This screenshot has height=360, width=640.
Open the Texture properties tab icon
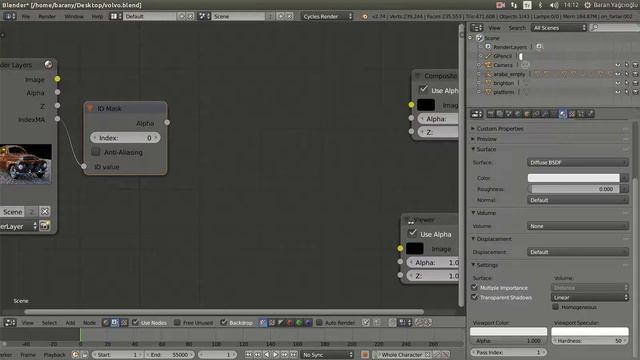point(572,114)
